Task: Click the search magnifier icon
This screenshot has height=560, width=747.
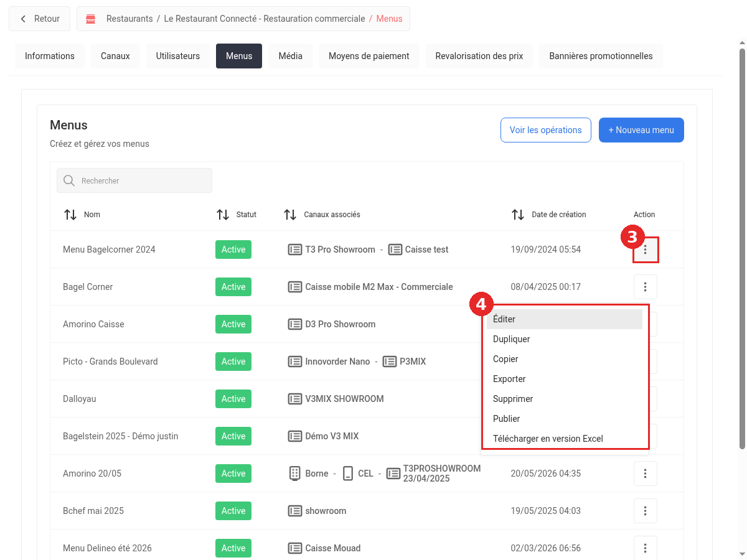Action: click(x=69, y=180)
